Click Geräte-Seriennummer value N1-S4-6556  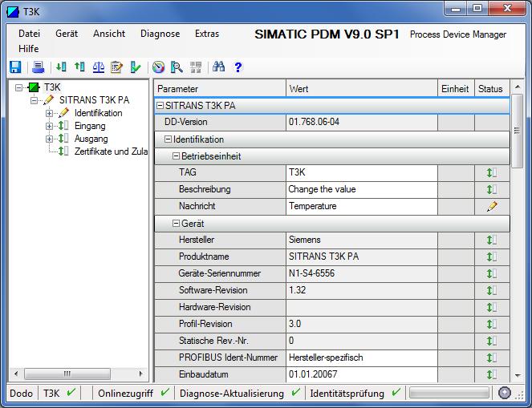tap(362, 273)
